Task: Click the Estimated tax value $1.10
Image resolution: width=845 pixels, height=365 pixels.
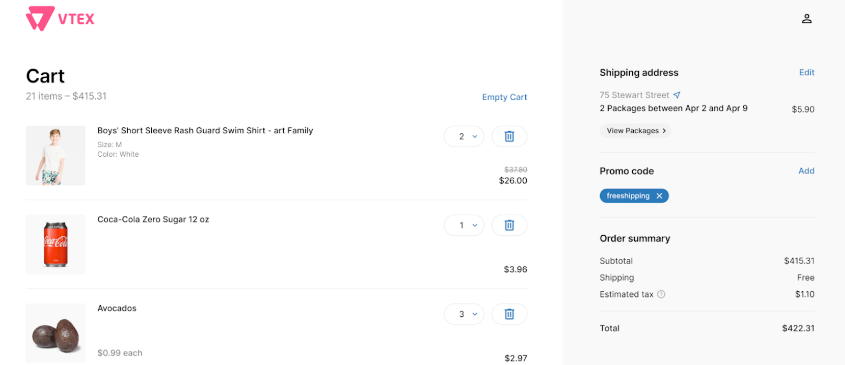Action: pos(805,294)
